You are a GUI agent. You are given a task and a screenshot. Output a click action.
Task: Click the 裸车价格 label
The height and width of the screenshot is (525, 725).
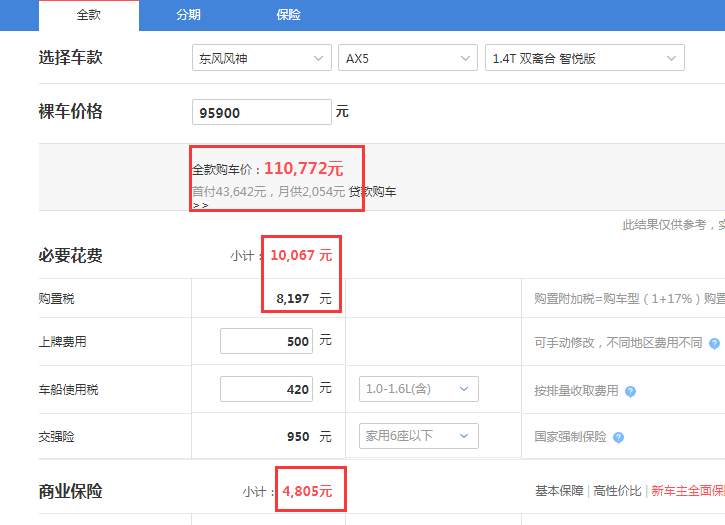[x=70, y=111]
